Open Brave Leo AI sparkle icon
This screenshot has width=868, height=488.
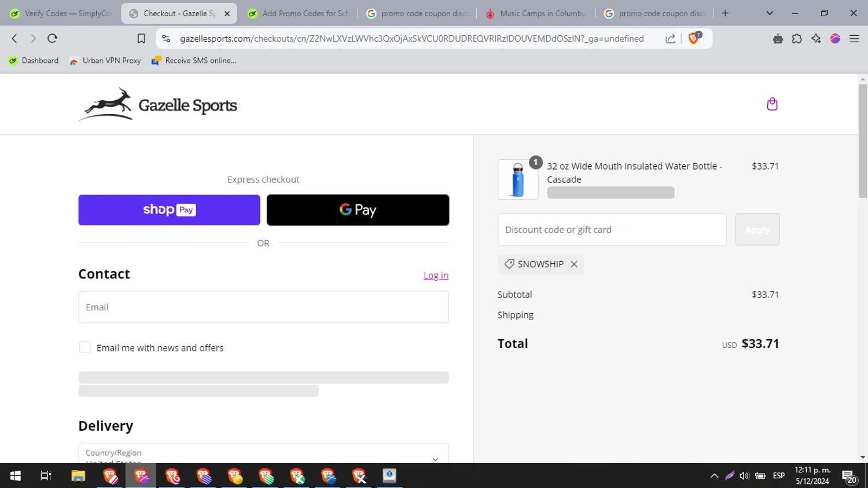(x=816, y=38)
